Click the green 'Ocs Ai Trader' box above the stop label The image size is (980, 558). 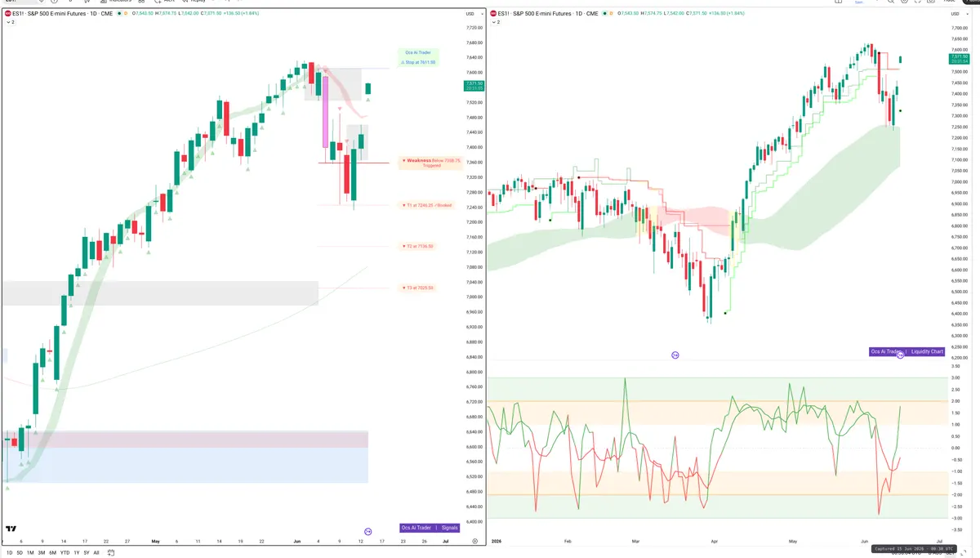[x=420, y=52]
